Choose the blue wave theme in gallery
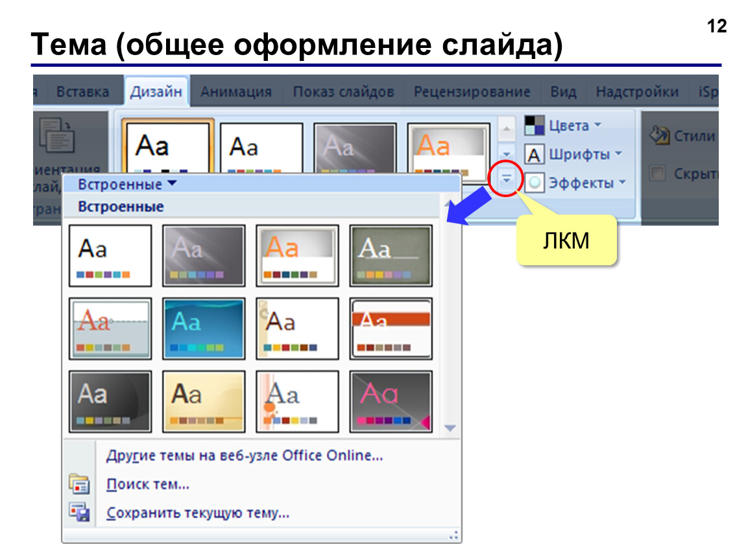Screen dimensions: 746x560 204,329
